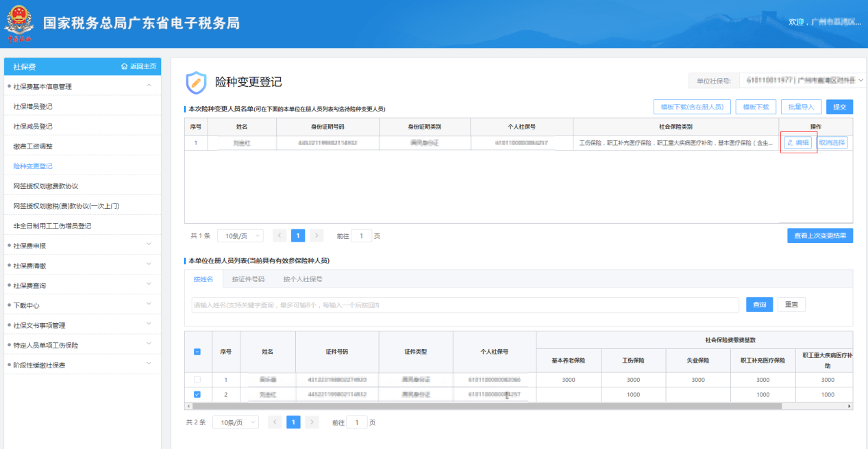Uncheck the checkbox for row 2 employee
This screenshot has width=868, height=449.
coord(197,394)
